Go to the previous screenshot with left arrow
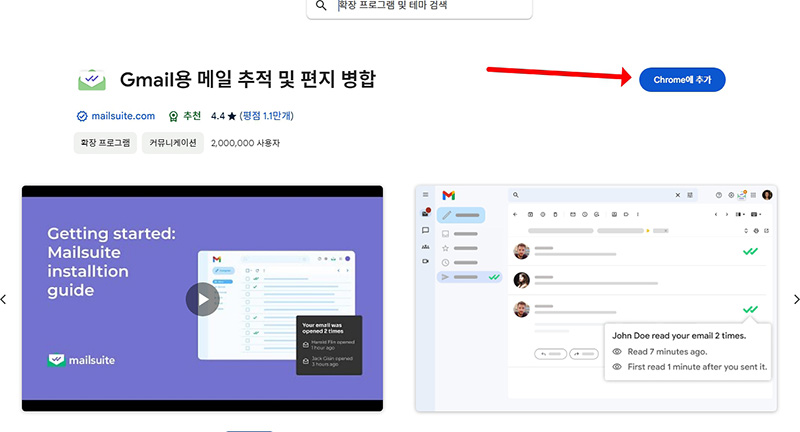This screenshot has width=800, height=432. 4,299
